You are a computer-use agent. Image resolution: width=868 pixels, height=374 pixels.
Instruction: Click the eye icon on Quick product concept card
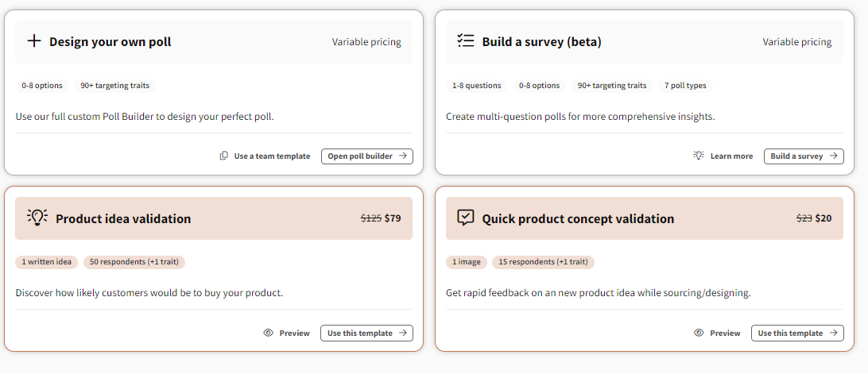[699, 333]
